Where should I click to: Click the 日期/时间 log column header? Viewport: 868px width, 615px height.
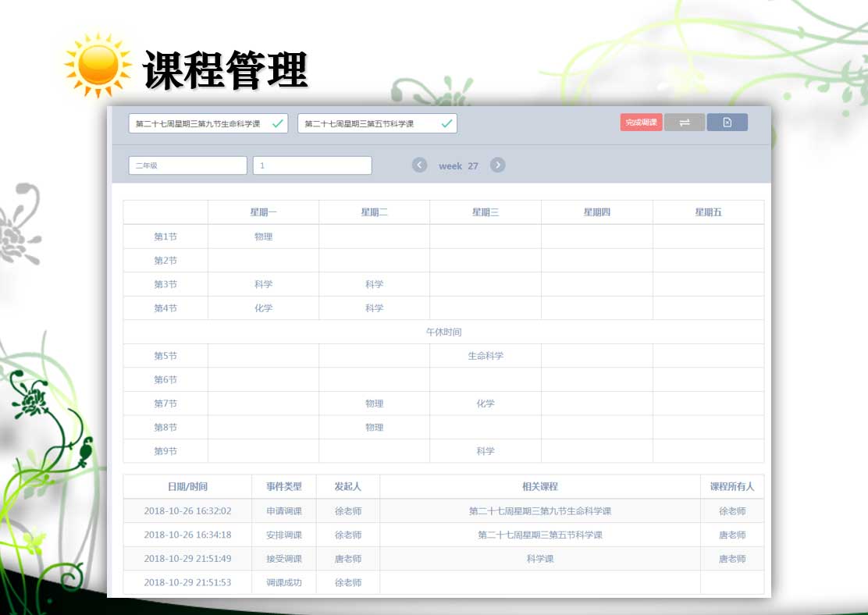point(187,487)
